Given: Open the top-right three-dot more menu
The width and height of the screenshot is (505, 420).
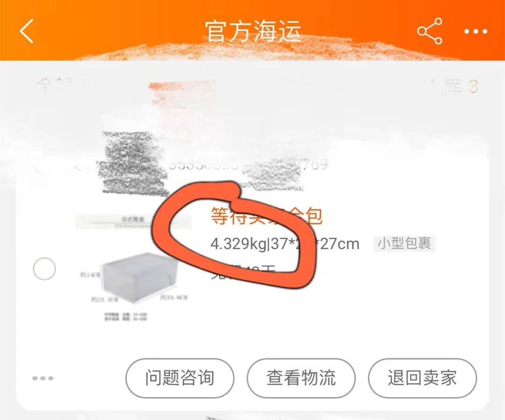Looking at the screenshot, I should click(x=476, y=32).
